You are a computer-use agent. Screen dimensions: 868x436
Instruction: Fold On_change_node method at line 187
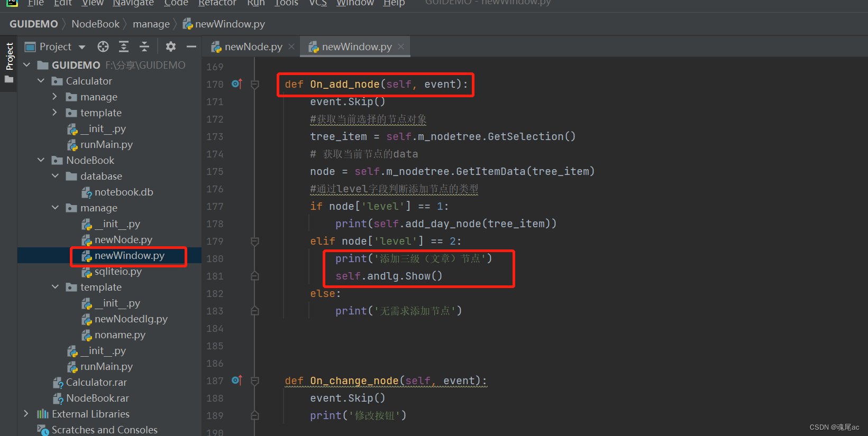(255, 381)
